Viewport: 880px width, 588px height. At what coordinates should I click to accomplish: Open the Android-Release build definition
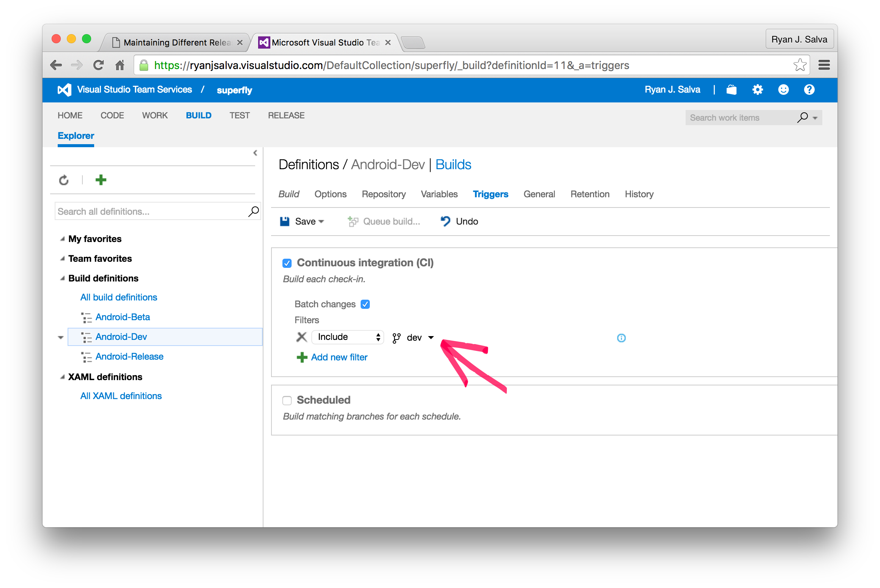pos(129,356)
